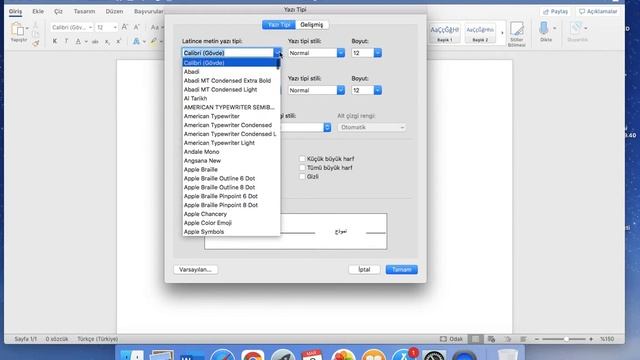
Task: Select Andale Mono from font list
Action: click(x=201, y=152)
